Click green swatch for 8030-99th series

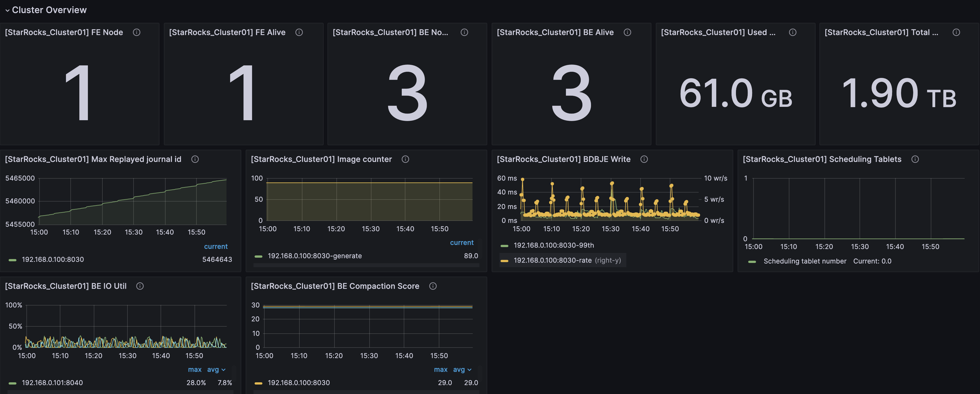pyautogui.click(x=504, y=246)
